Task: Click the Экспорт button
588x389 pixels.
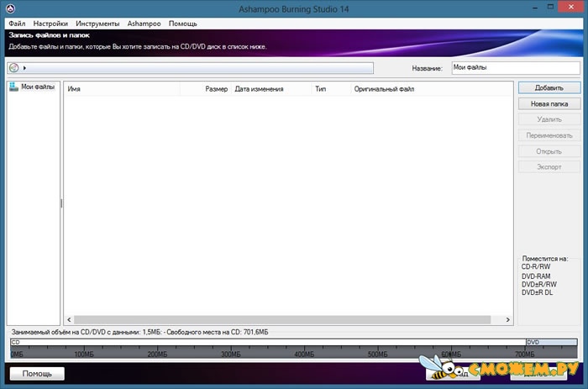Action: 549,167
